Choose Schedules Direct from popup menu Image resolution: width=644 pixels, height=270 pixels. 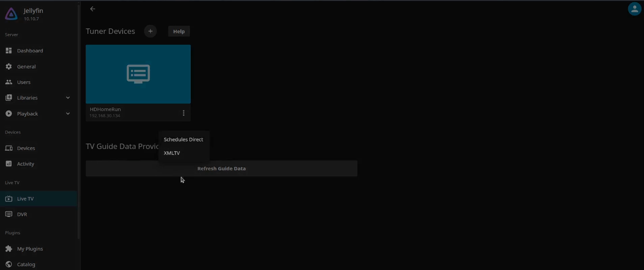184,140
